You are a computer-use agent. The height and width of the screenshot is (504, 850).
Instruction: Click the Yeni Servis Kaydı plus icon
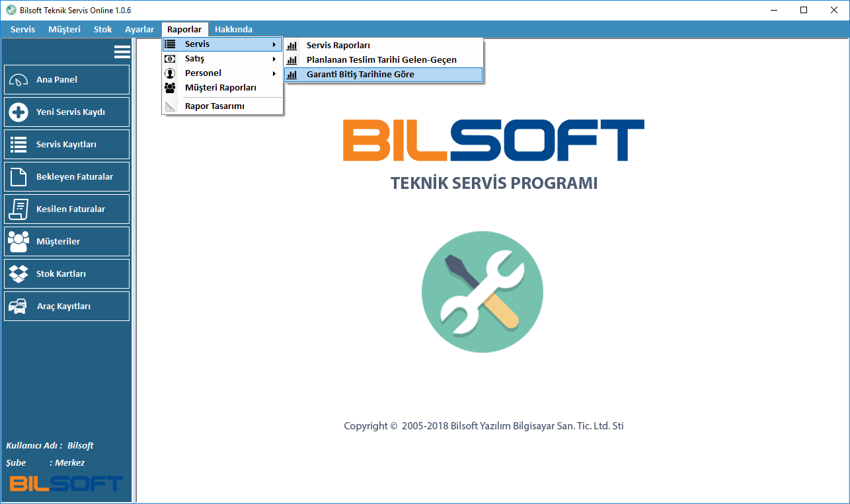coord(18,112)
